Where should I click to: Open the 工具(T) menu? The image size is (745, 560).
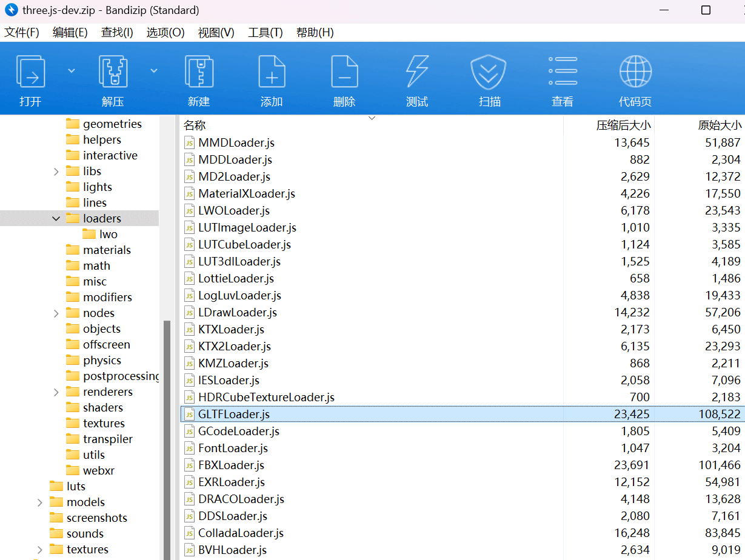pyautogui.click(x=266, y=33)
